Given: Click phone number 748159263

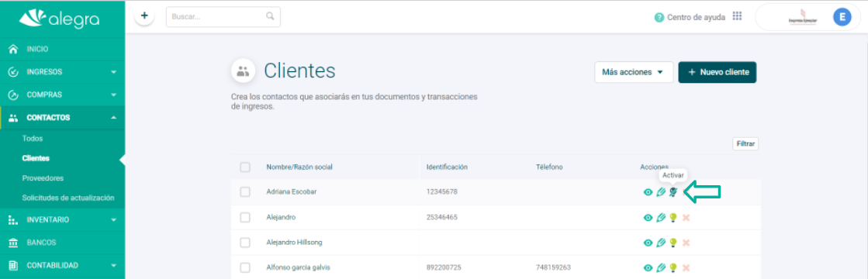Looking at the screenshot, I should point(552,268).
